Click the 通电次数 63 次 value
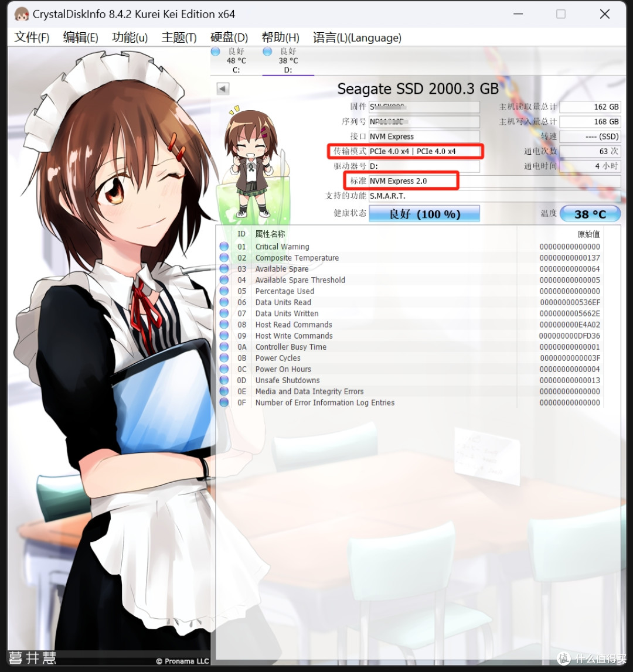 pos(590,151)
